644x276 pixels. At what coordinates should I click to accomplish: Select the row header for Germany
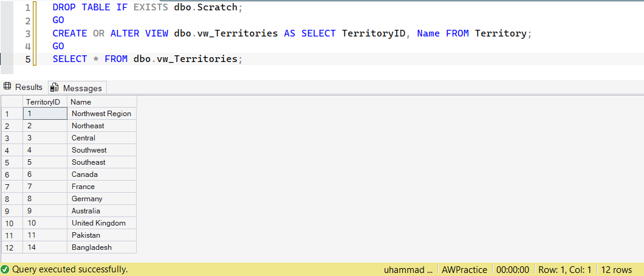12,198
